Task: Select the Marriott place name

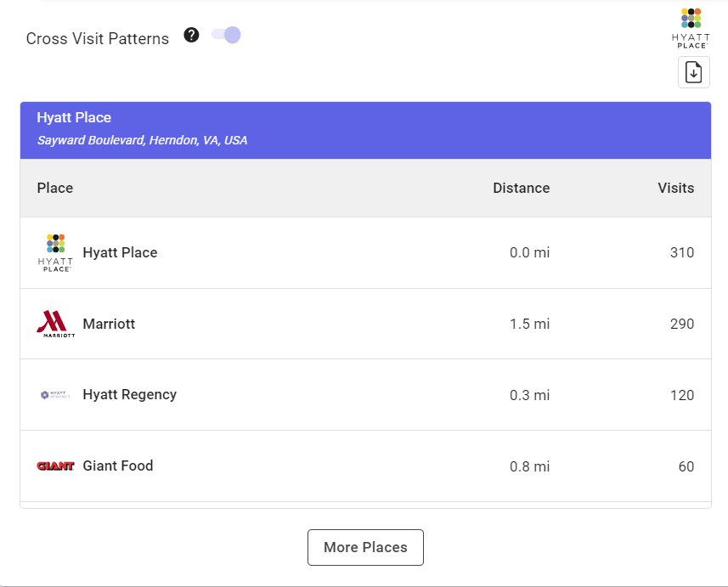Action: (x=109, y=324)
